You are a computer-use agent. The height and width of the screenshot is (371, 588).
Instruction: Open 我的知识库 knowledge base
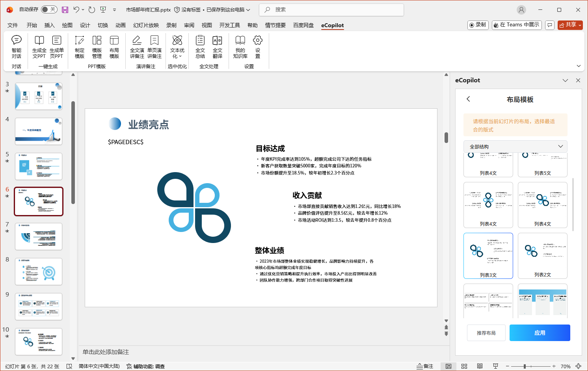240,46
